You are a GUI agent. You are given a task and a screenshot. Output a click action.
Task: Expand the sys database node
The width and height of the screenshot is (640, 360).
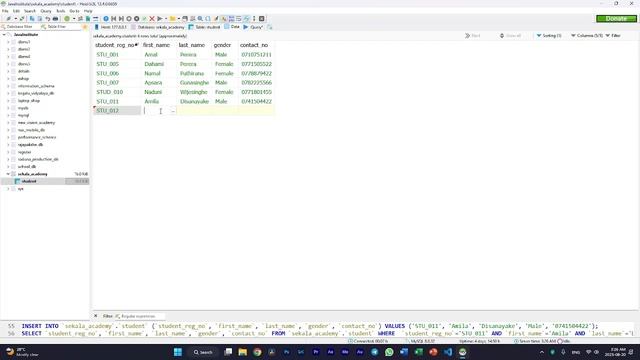coord(8,189)
